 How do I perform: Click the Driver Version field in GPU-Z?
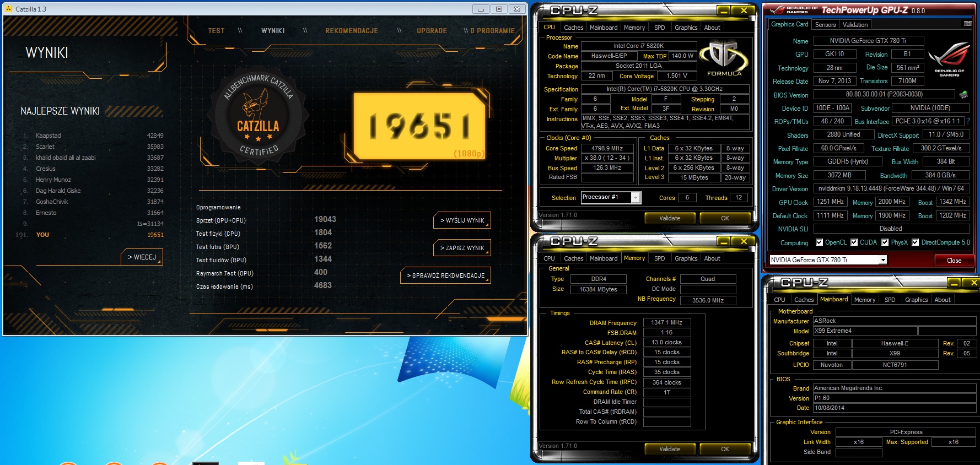[x=891, y=188]
